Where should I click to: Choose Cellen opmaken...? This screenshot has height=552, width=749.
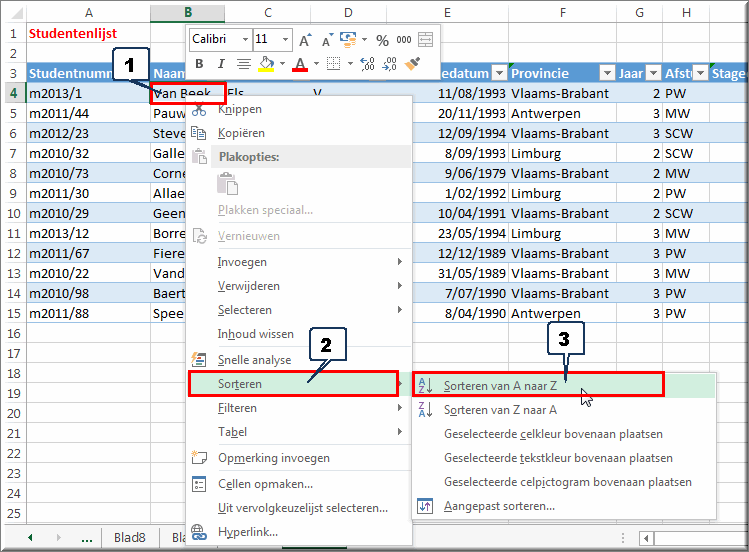300,484
